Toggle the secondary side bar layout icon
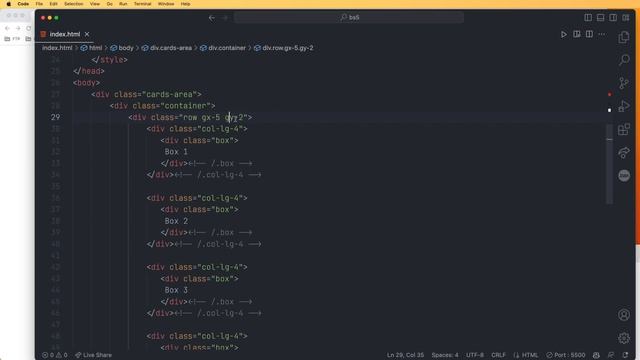This screenshot has height=360, width=640. pyautogui.click(x=613, y=18)
